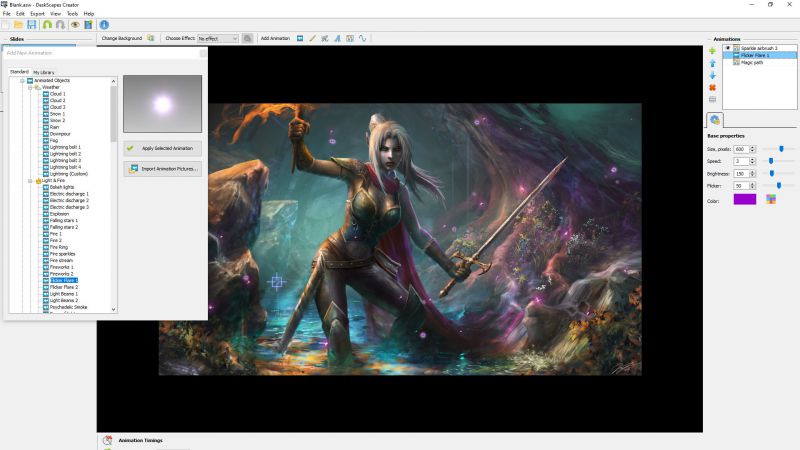Image resolution: width=800 pixels, height=450 pixels.
Task: Open the color palette icon beside Color
Action: click(771, 199)
